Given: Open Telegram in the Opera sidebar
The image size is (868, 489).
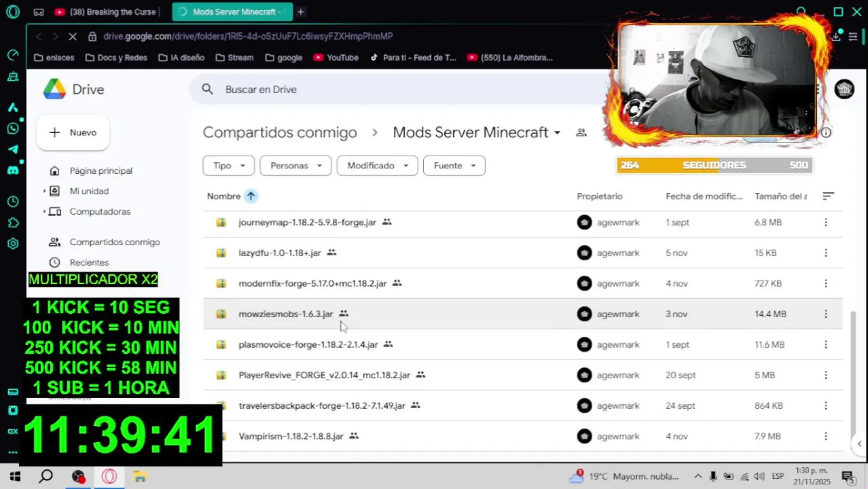Looking at the screenshot, I should (x=13, y=149).
